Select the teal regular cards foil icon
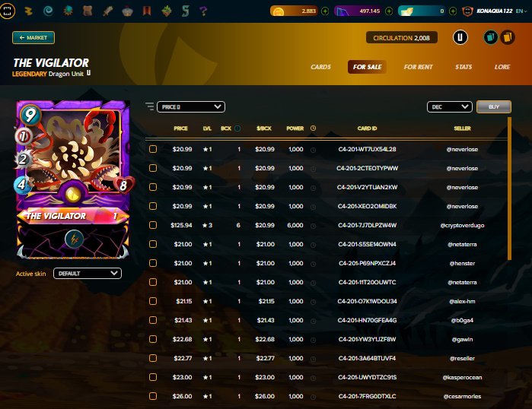Image resolution: width=532 pixels, height=409 pixels. click(490, 37)
